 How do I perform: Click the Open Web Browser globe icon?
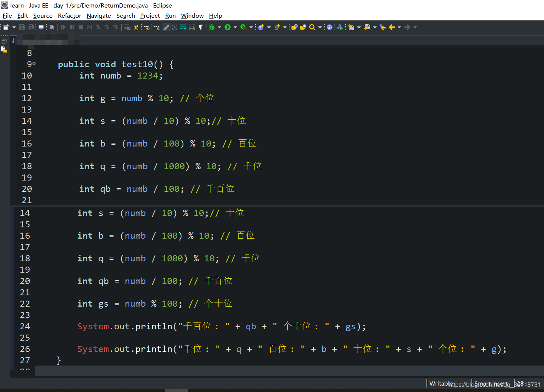tap(330, 27)
